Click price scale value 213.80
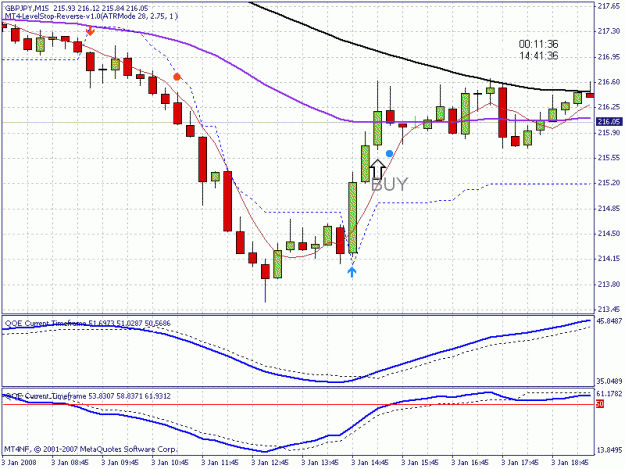 pyautogui.click(x=609, y=284)
